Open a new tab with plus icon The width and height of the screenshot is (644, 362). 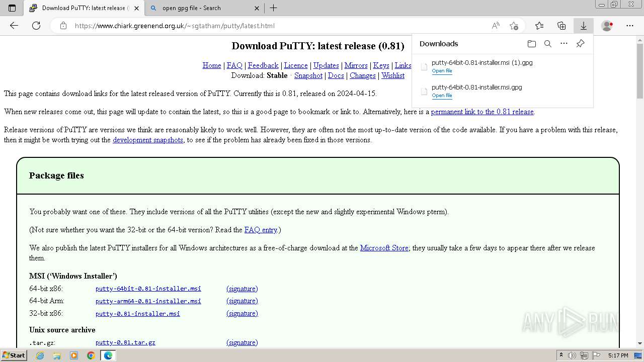pos(274,8)
